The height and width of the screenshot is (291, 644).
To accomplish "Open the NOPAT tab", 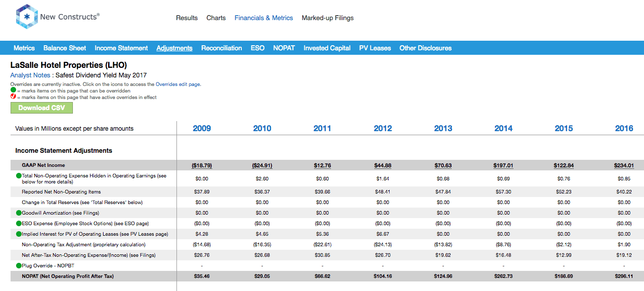I will click(x=284, y=48).
